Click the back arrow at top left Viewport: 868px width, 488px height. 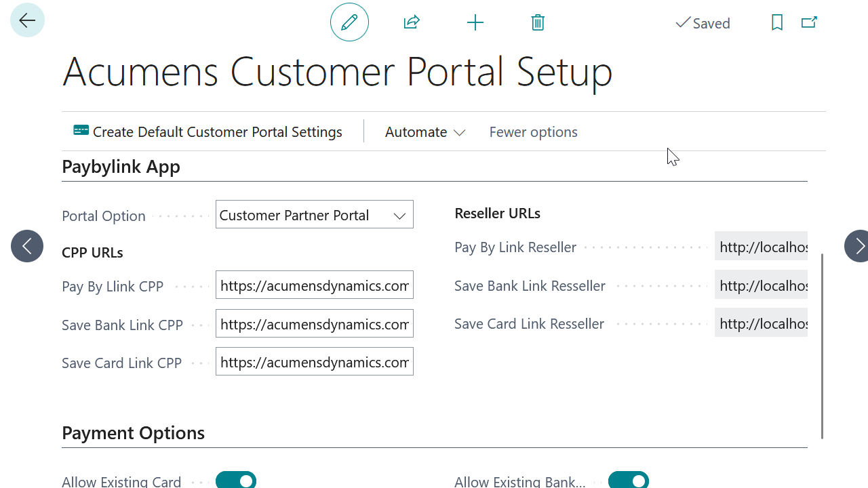(x=26, y=20)
